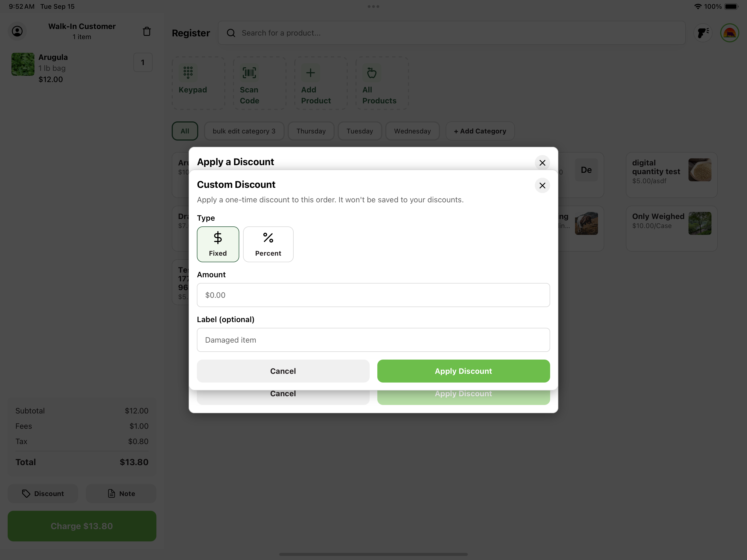Cancel the Custom Discount dialog
The width and height of the screenshot is (747, 560).
point(283,371)
